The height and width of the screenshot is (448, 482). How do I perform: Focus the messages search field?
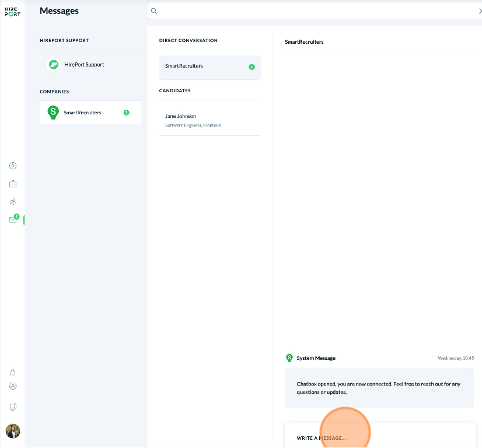(x=315, y=11)
